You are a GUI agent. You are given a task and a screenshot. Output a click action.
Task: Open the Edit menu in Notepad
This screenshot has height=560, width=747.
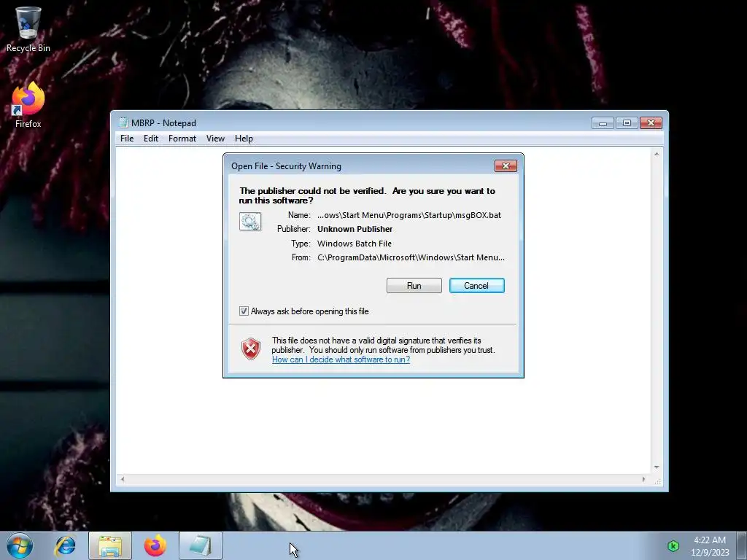[151, 139]
